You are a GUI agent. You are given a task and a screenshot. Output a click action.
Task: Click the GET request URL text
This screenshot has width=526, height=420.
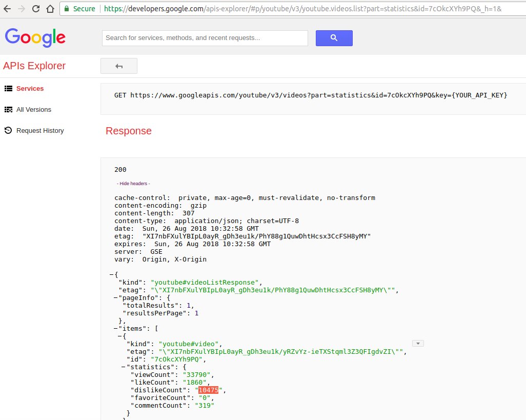coord(311,95)
